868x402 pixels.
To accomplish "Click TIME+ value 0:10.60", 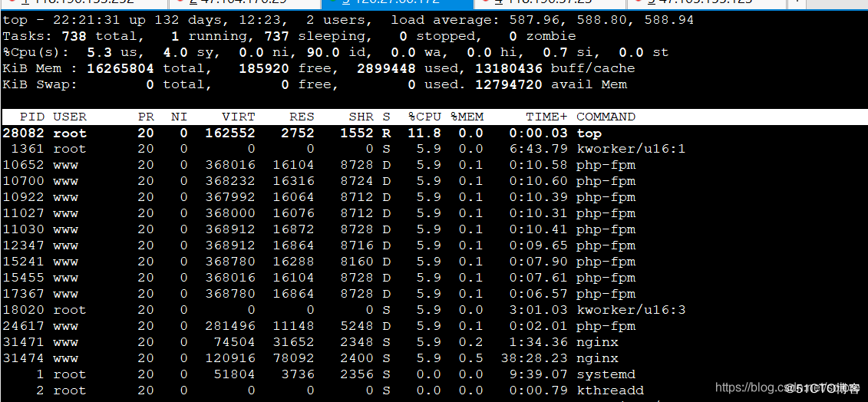I will (x=539, y=181).
